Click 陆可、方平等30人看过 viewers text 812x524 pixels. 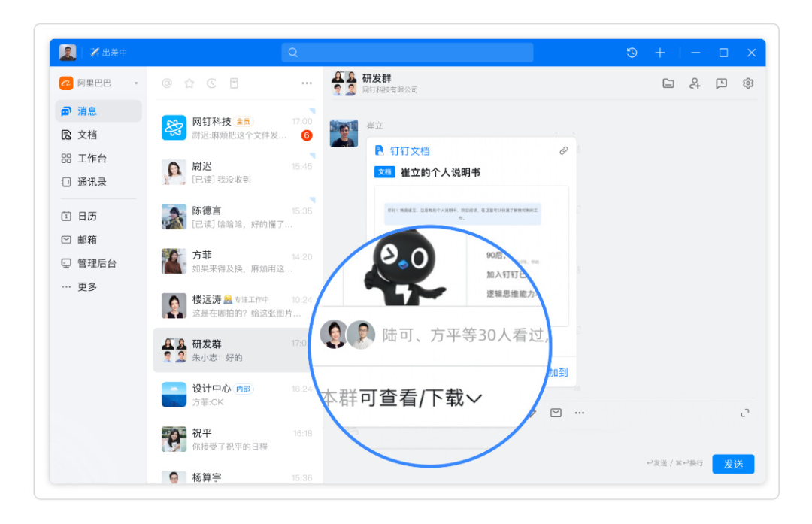[x=465, y=335]
